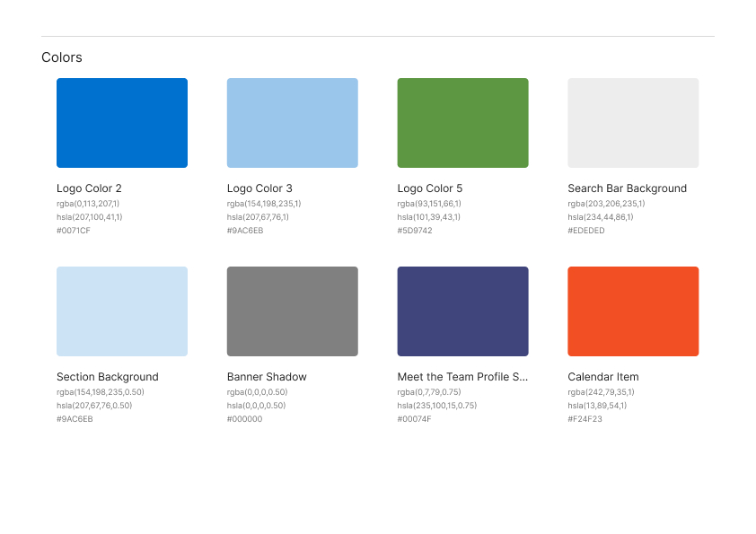Click the Banner Shadow label
Screen dimensions: 756x534
click(x=267, y=377)
